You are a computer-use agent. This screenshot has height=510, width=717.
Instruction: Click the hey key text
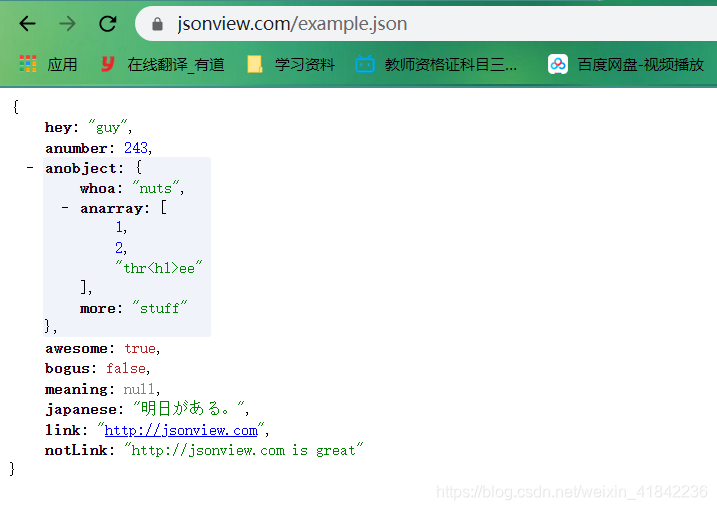click(x=58, y=127)
